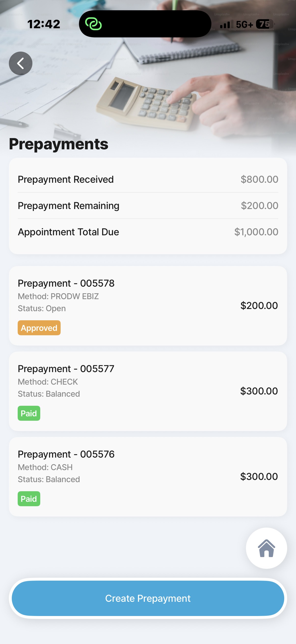The height and width of the screenshot is (644, 296).
Task: Go to home via house icon
Action: 266,548
